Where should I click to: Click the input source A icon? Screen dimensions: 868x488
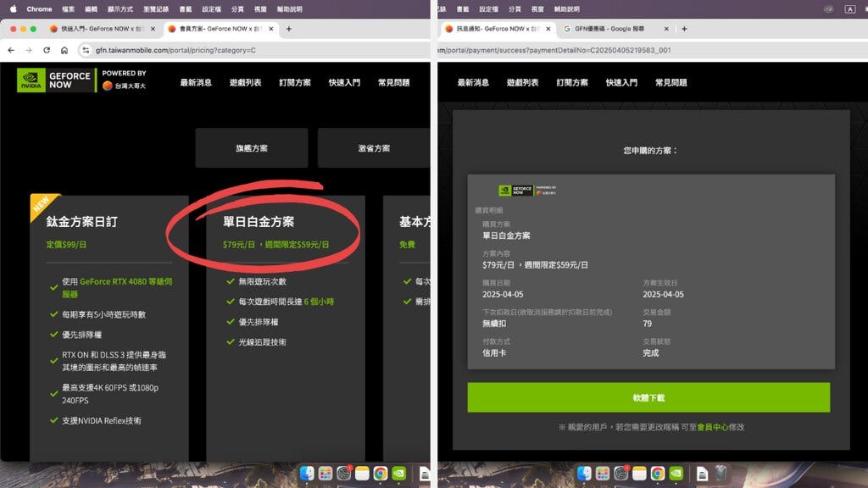(x=850, y=9)
